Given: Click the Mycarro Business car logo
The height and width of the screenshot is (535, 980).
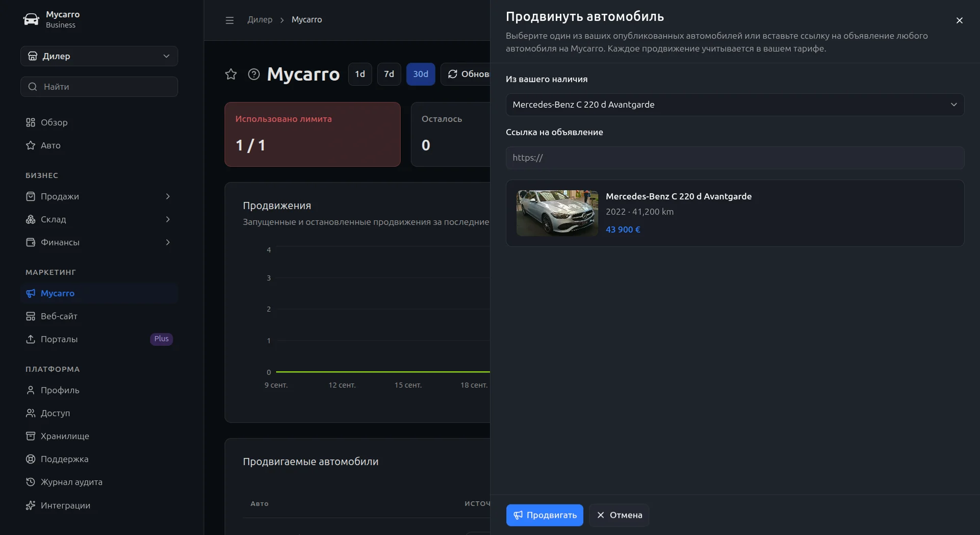Looking at the screenshot, I should pyautogui.click(x=31, y=19).
